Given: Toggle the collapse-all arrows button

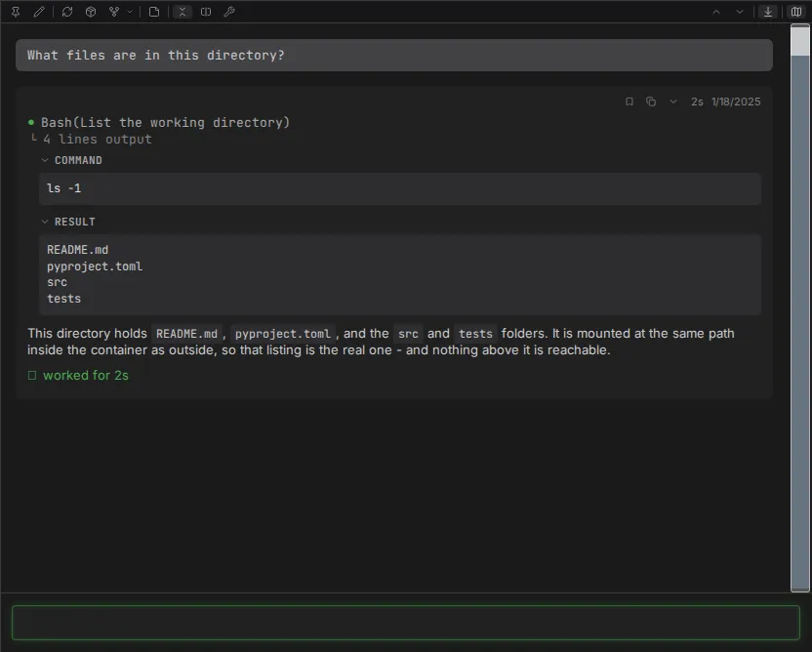Looking at the screenshot, I should click(x=183, y=12).
